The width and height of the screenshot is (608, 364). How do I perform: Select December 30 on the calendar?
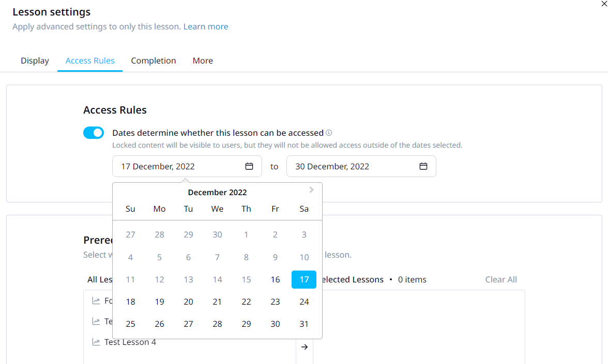coord(275,324)
